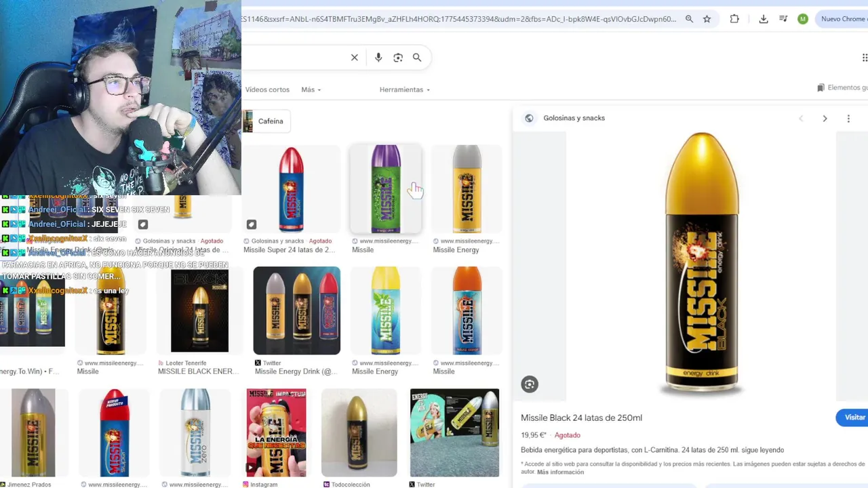Click the 'MISSILE BLACK ENER...' caption
868x488 pixels.
[198, 371]
